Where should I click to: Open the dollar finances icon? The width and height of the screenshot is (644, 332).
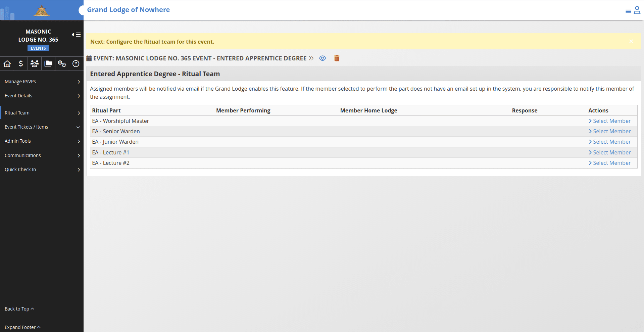tap(21, 63)
